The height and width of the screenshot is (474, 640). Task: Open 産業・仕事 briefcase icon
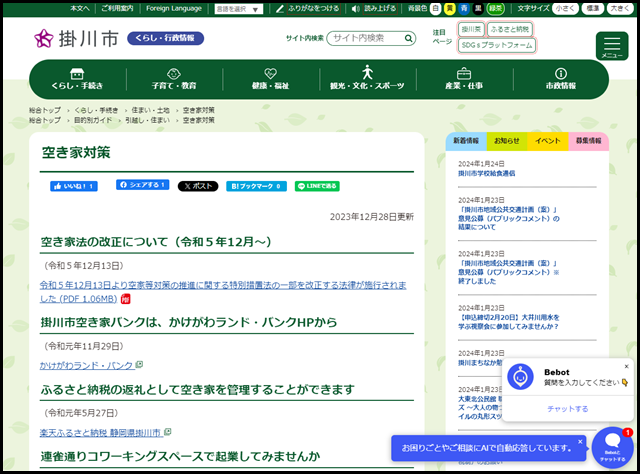coord(464,73)
